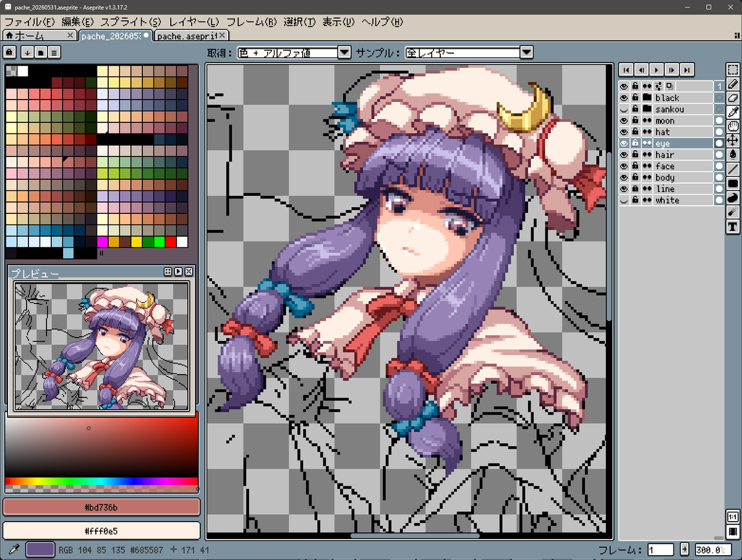Image resolution: width=742 pixels, height=560 pixels.
Task: Toggle continuous mode on body layer
Action: pos(647,177)
